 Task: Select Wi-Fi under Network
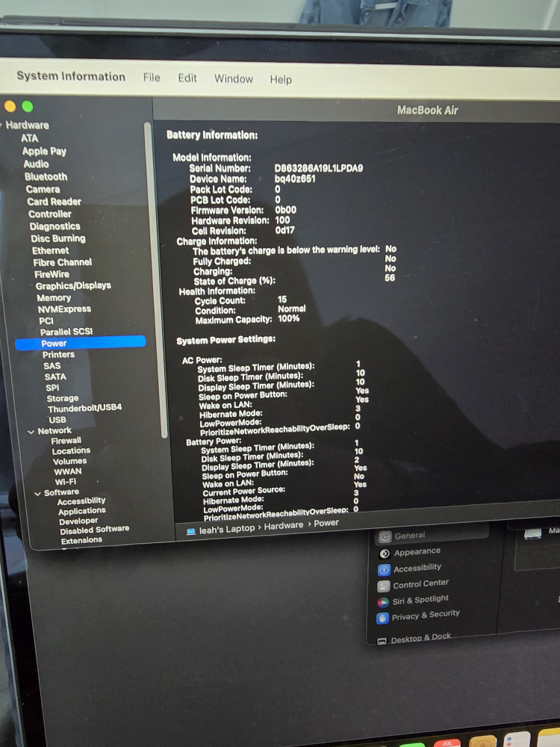click(x=65, y=482)
